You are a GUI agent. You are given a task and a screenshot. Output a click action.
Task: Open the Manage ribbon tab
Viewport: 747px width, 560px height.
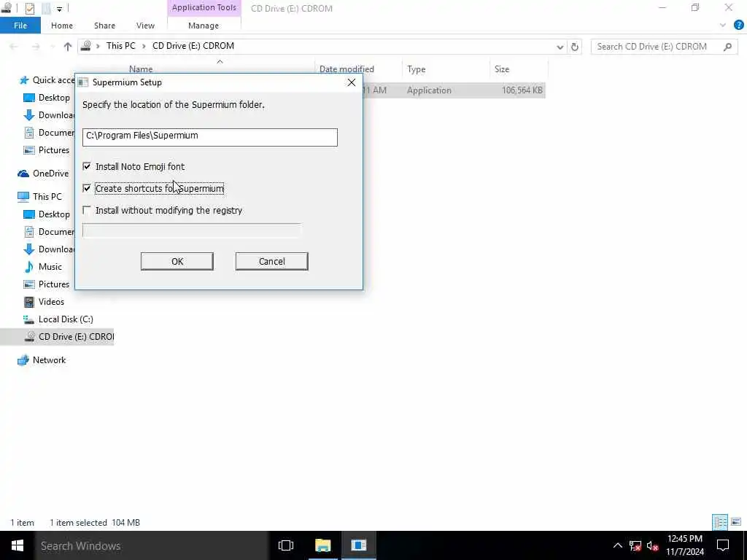[x=204, y=26]
